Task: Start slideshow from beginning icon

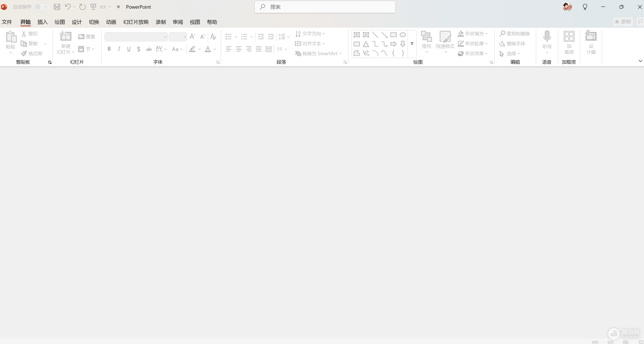Action: (93, 7)
